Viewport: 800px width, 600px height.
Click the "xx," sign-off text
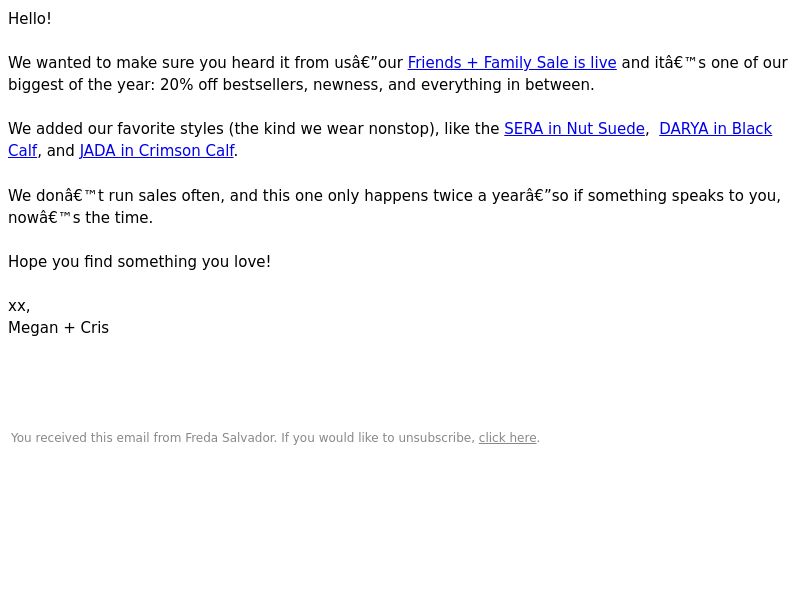point(19,306)
